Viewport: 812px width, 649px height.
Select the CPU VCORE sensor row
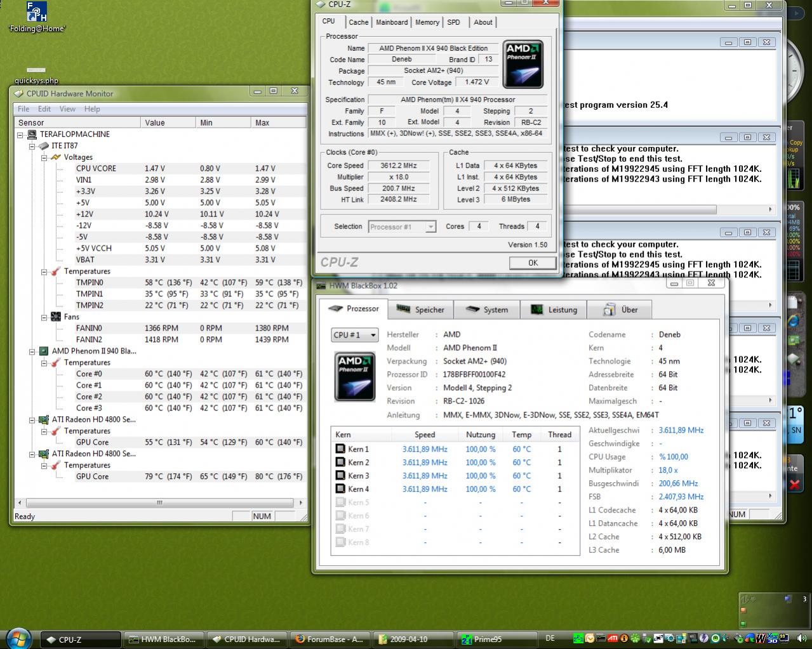click(x=161, y=168)
